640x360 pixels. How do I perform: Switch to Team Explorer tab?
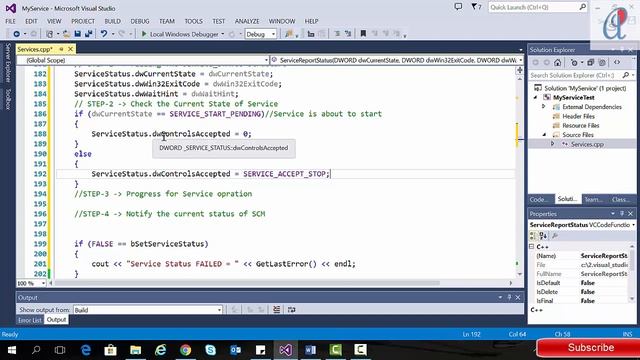pos(593,199)
